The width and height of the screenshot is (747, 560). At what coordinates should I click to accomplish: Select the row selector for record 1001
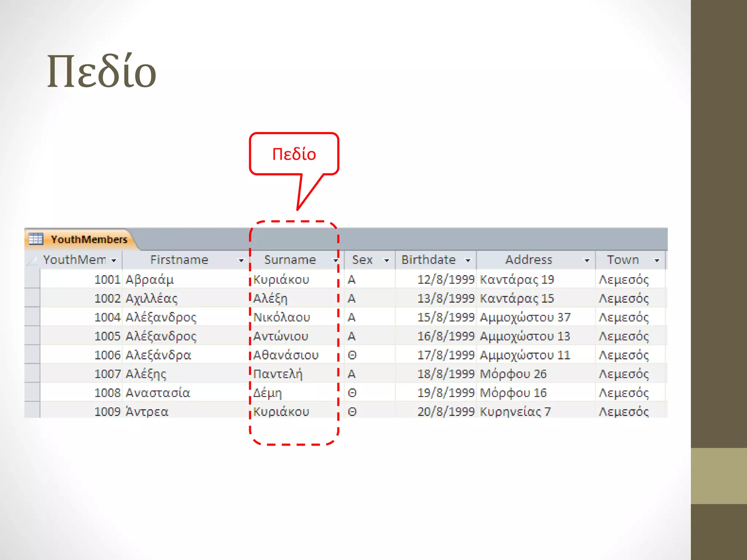tap(32, 279)
